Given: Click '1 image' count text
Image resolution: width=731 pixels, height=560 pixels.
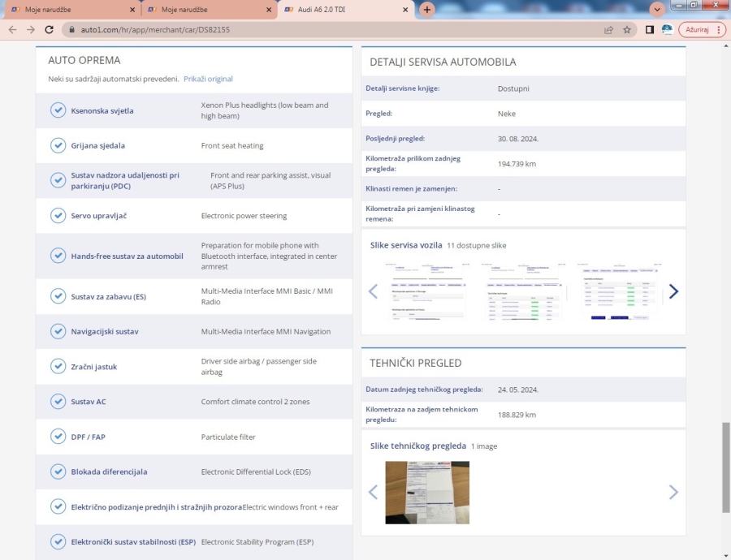Looking at the screenshot, I should coord(484,446).
